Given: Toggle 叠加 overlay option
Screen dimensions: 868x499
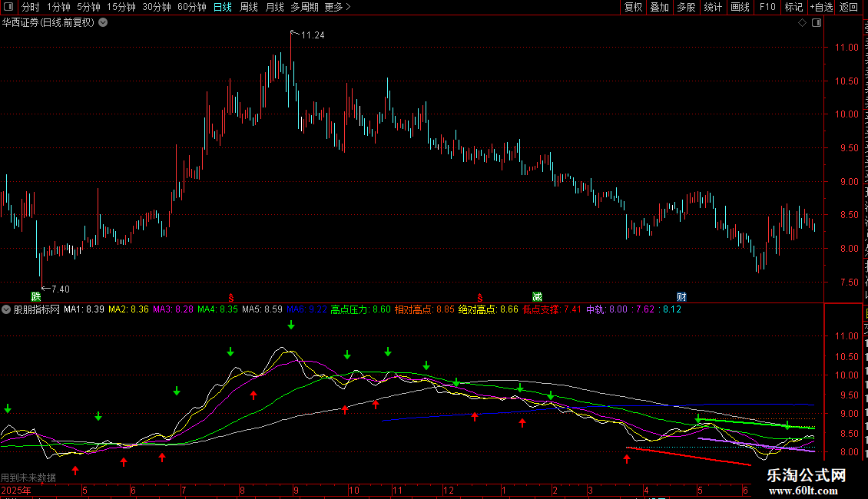Looking at the screenshot, I should (x=660, y=7).
